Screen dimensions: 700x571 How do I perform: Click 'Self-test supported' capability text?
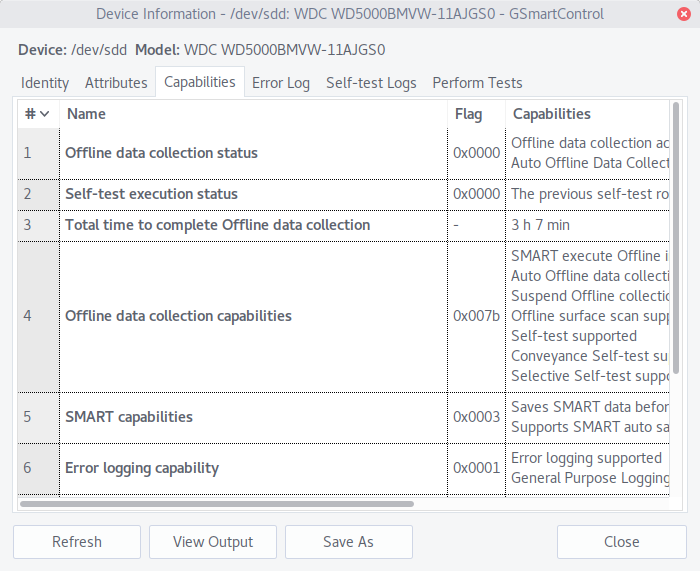[574, 336]
